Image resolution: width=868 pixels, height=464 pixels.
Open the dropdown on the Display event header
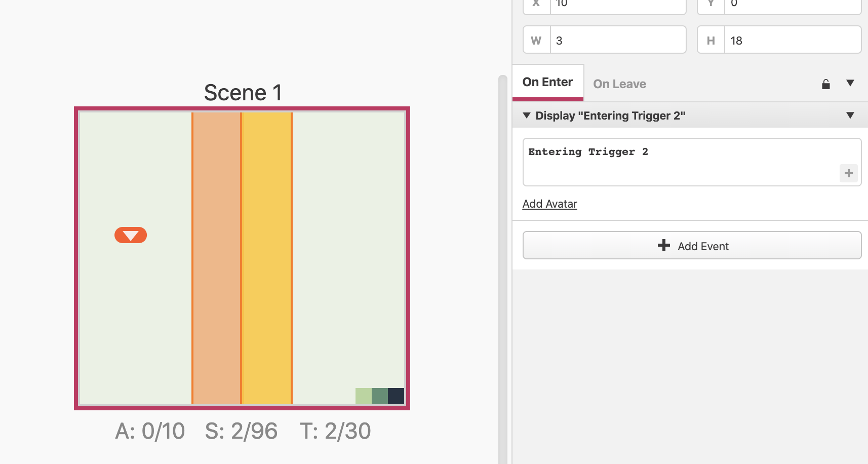(850, 115)
